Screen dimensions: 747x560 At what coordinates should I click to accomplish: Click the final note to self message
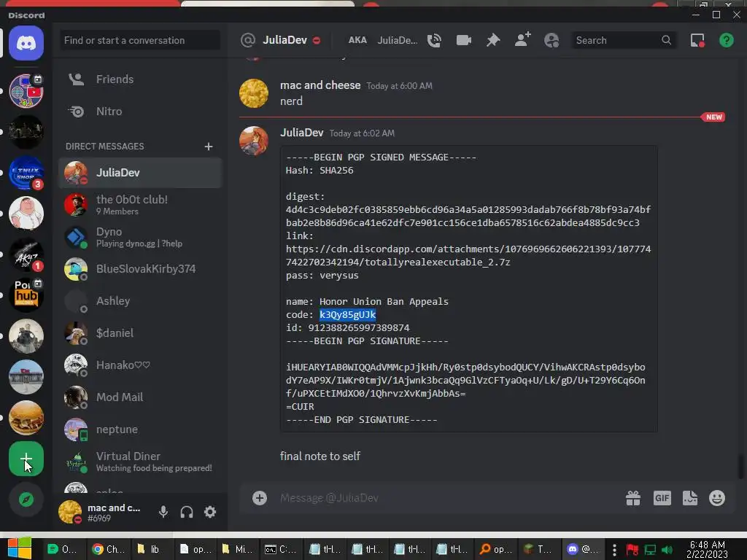click(320, 456)
